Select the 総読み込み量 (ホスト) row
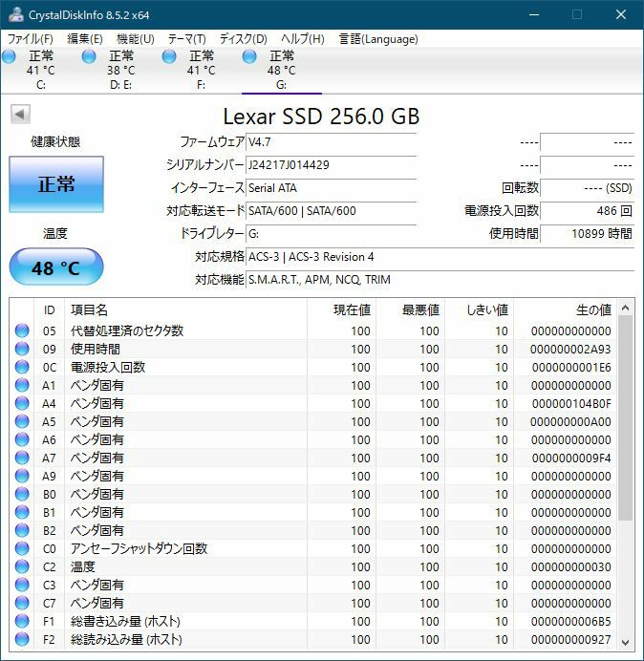This screenshot has height=661, width=644. pos(313,639)
